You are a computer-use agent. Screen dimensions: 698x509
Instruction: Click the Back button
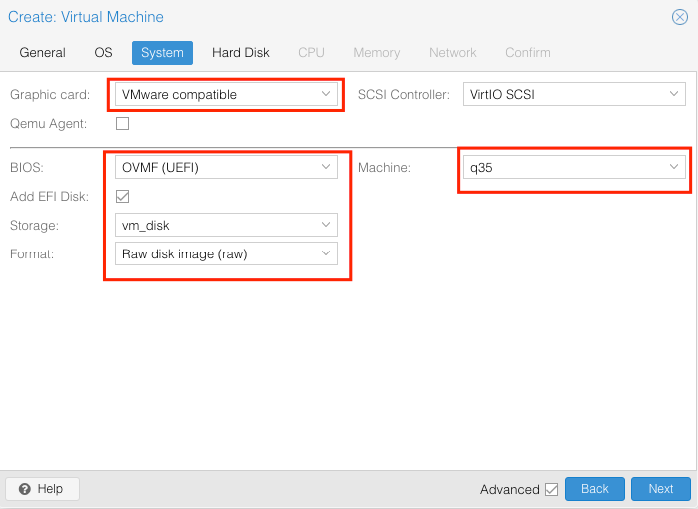click(595, 489)
